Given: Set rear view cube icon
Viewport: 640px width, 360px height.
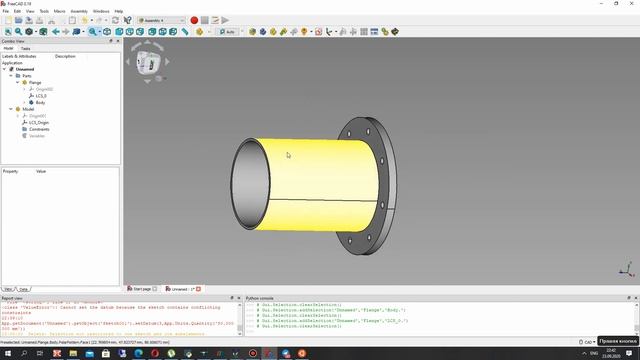Looking at the screenshot, I should (x=152, y=32).
